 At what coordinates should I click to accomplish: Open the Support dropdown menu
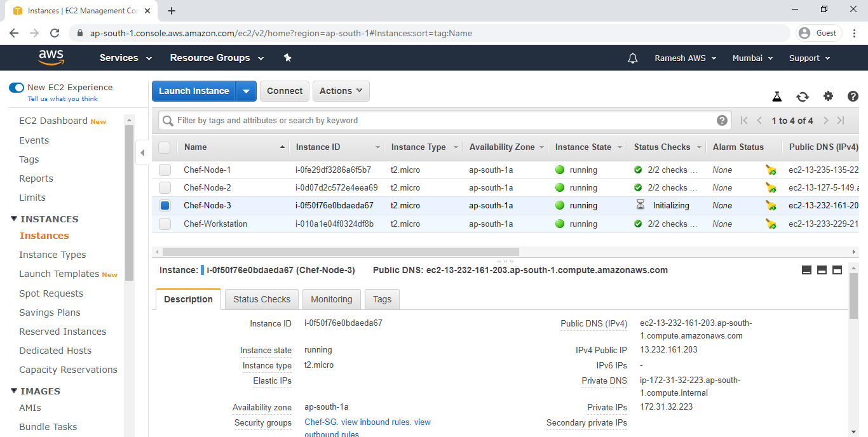(810, 58)
